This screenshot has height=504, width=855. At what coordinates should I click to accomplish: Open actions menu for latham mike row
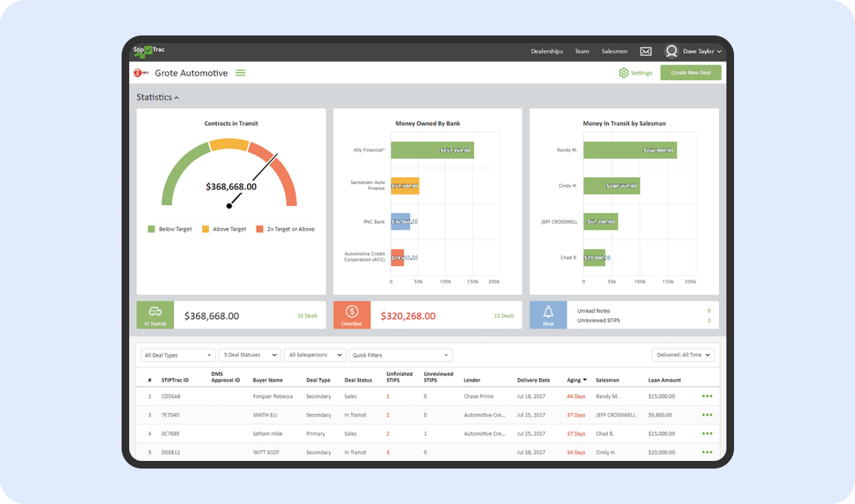point(707,434)
